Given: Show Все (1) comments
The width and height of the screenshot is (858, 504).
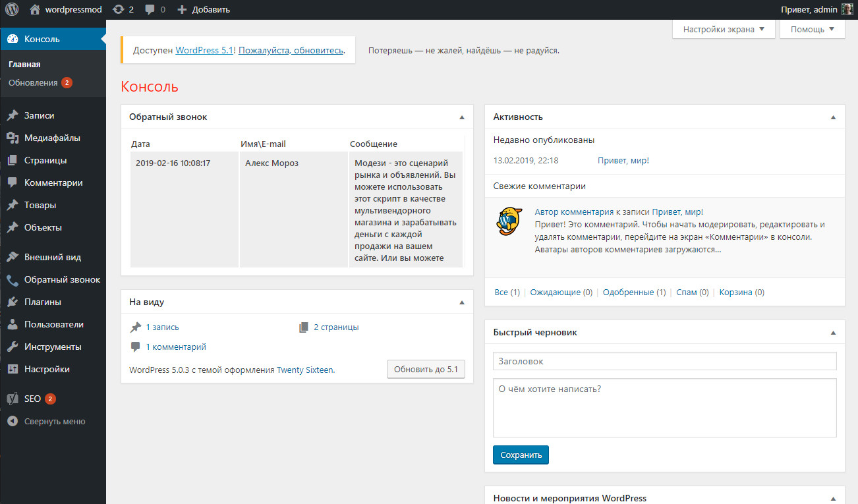Looking at the screenshot, I should pyautogui.click(x=507, y=292).
